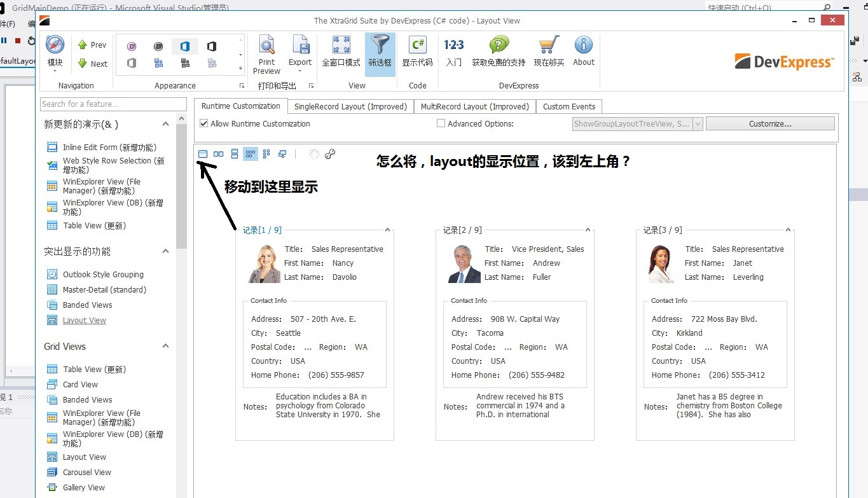Screen dimensions: 868x498
Task: Open the MultiRecord Layout (Improved) tab
Action: 474,106
